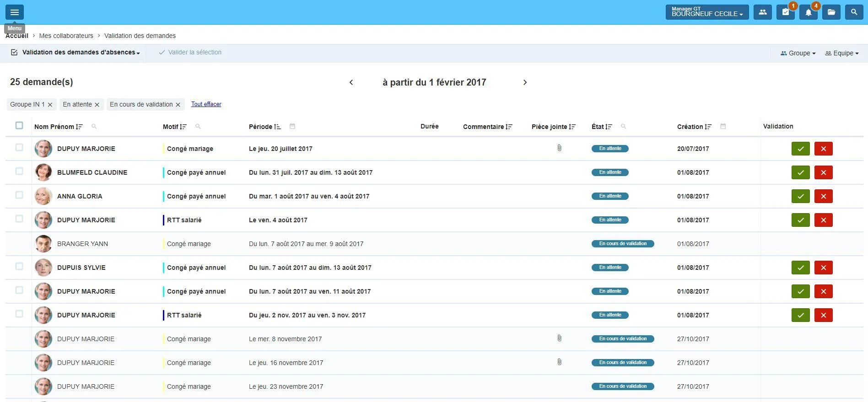Click Tout effacer to clear filters
868x402 pixels.
(206, 104)
